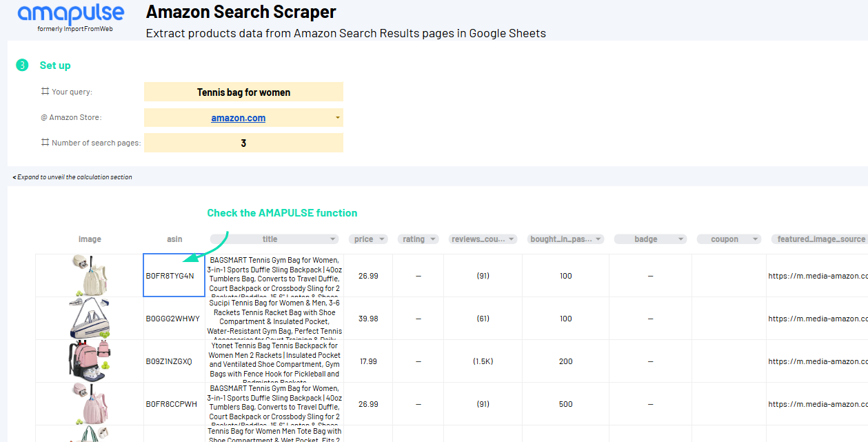Click the 'Number of search pages:' label
868x442 pixels.
click(97, 143)
